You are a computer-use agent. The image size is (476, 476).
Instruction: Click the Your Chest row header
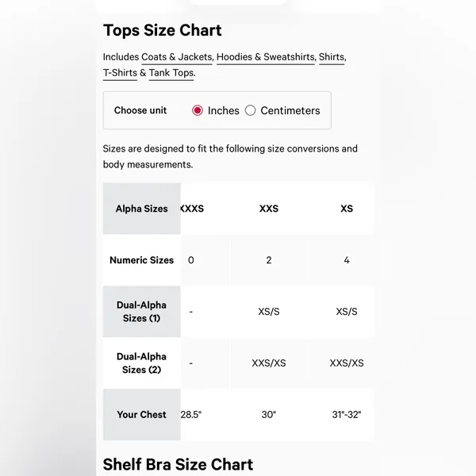point(142,414)
